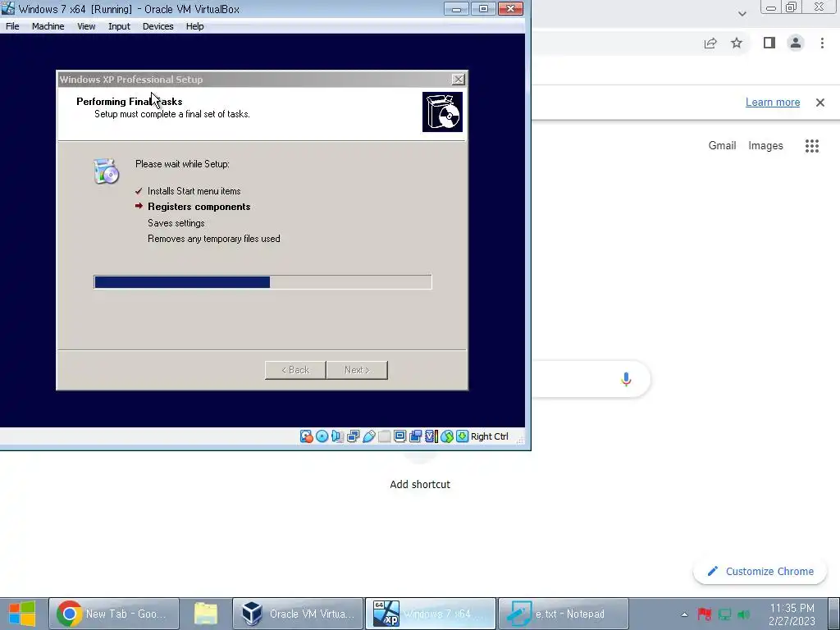Open the Machine menu in VirtualBox

click(x=48, y=26)
